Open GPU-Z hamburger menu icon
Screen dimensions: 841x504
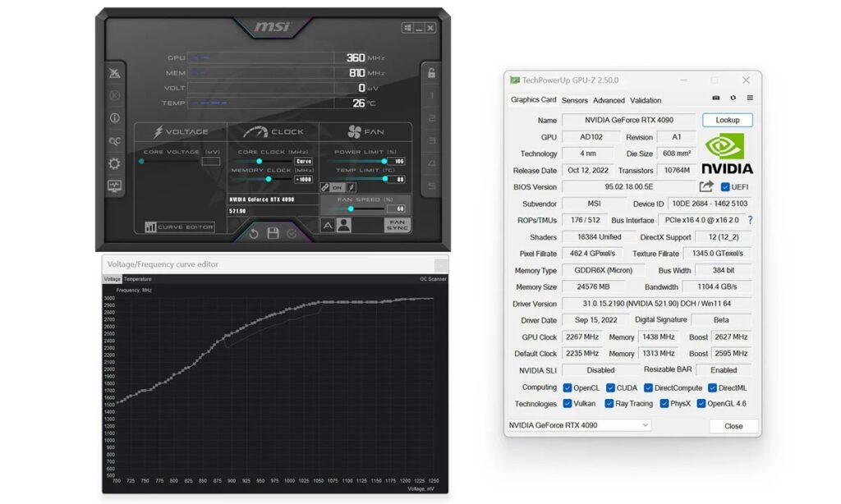750,99
